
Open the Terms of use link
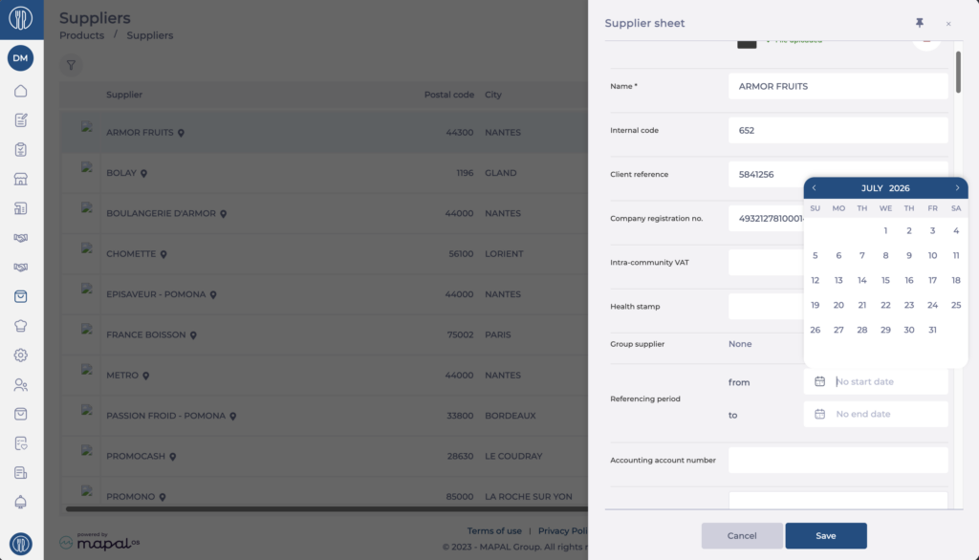click(494, 530)
